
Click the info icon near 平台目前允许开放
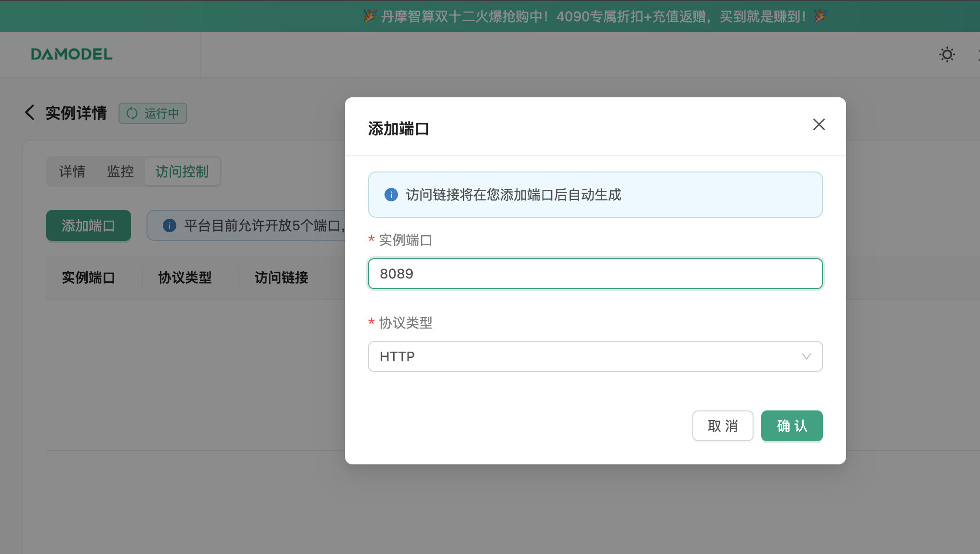[x=169, y=225]
